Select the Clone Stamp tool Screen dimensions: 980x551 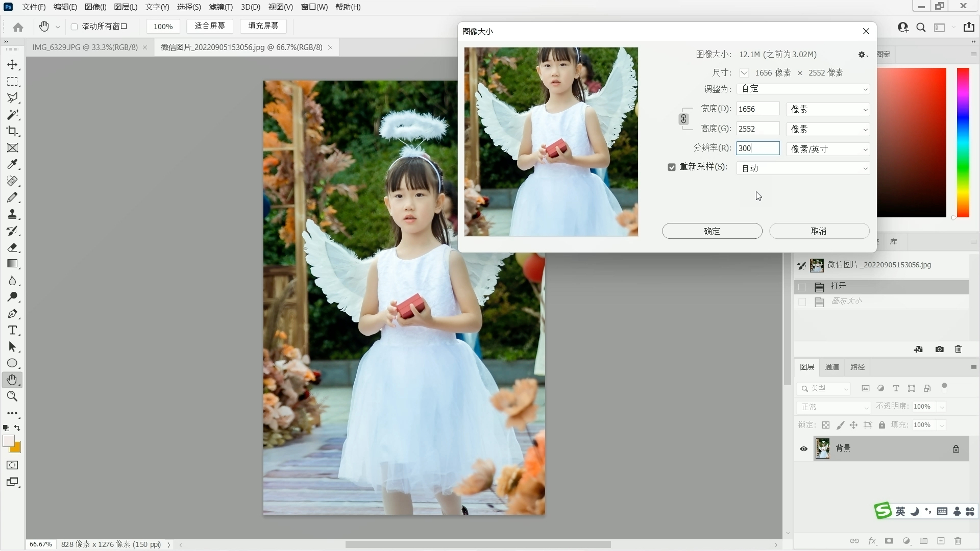(x=13, y=214)
